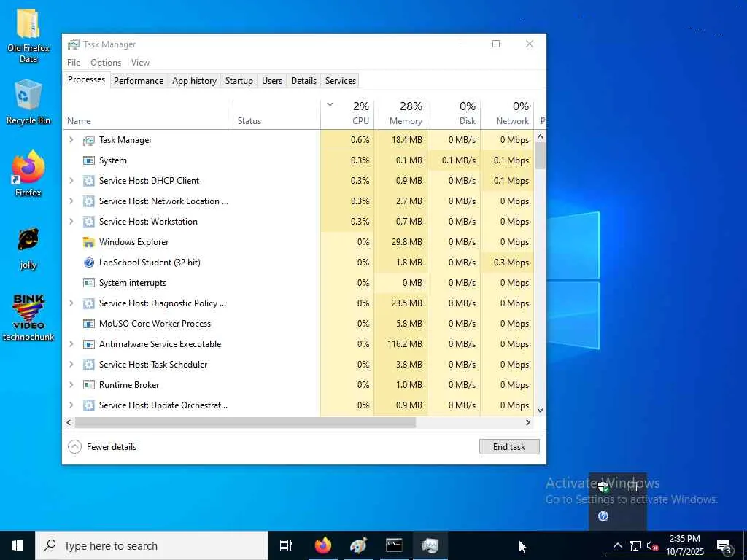Click the Service Host: Task Scheduler gear icon

pos(88,365)
